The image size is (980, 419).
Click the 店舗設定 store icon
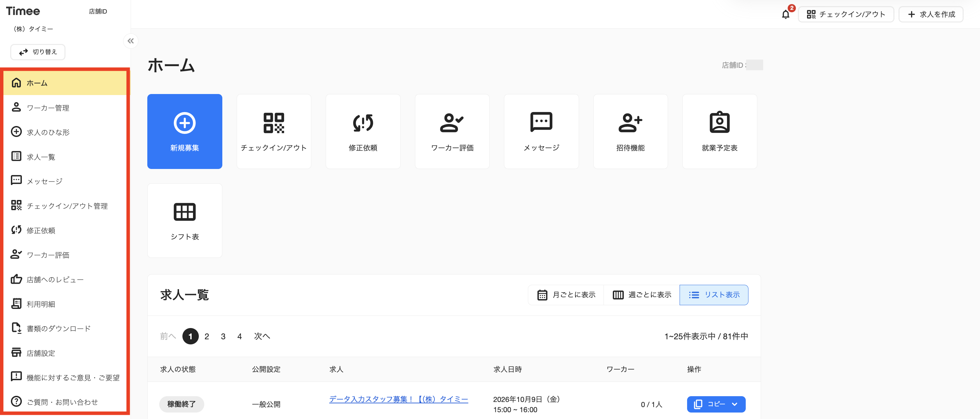[x=16, y=353]
